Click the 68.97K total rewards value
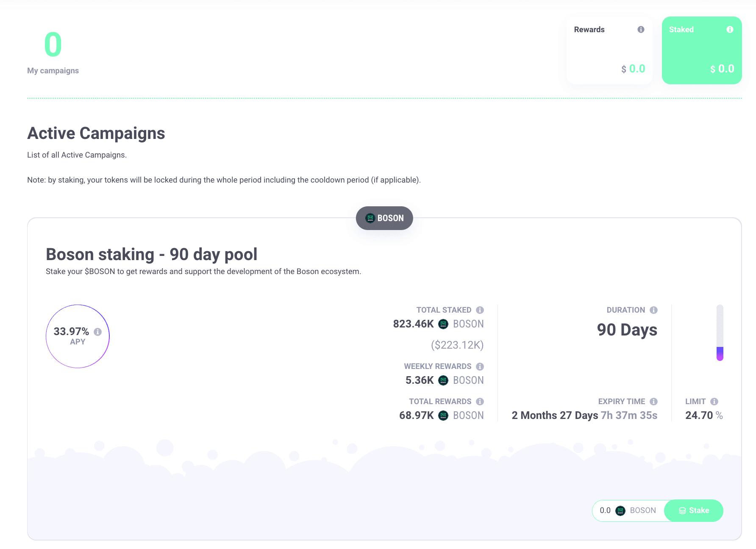756x549 pixels. (417, 416)
